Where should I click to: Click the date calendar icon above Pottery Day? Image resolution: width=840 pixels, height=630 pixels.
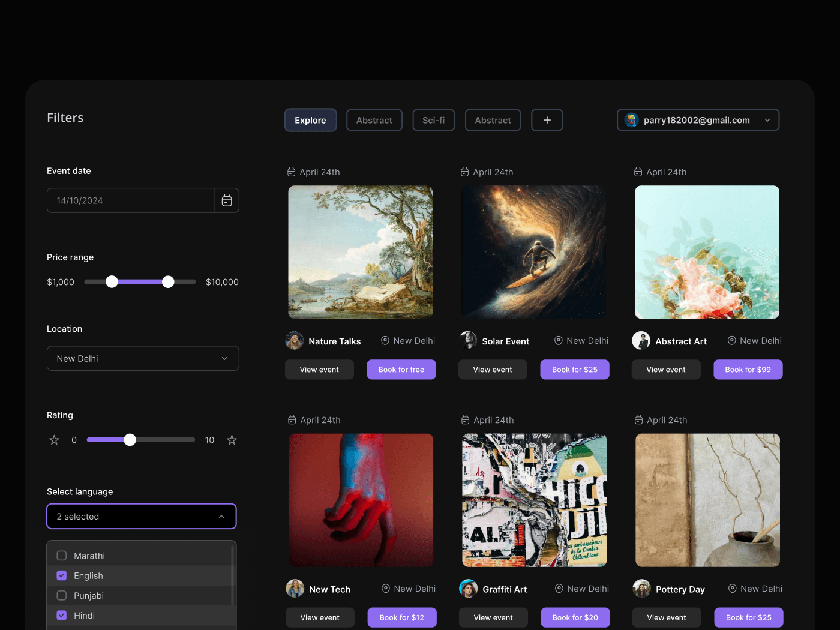tap(638, 420)
